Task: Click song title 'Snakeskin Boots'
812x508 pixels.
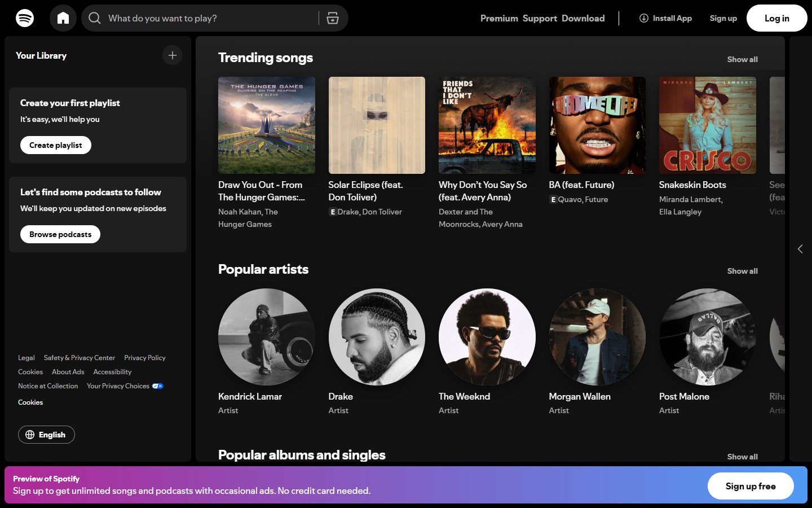Action: point(692,185)
